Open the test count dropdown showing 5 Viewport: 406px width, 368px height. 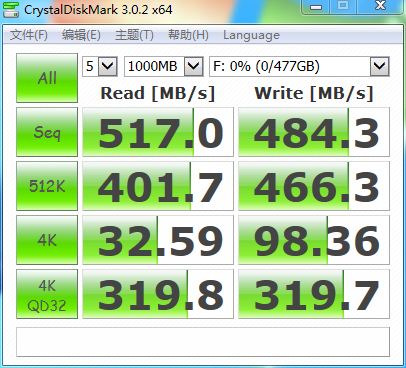100,66
